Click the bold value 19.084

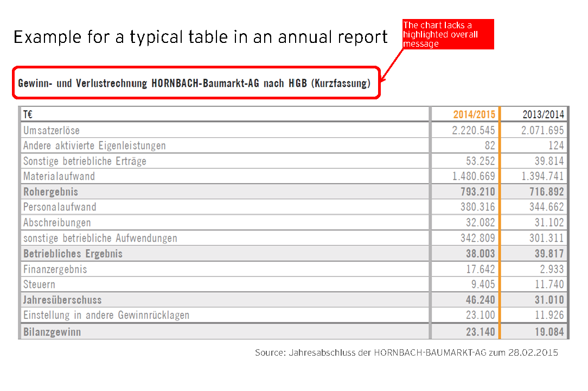[x=549, y=332]
